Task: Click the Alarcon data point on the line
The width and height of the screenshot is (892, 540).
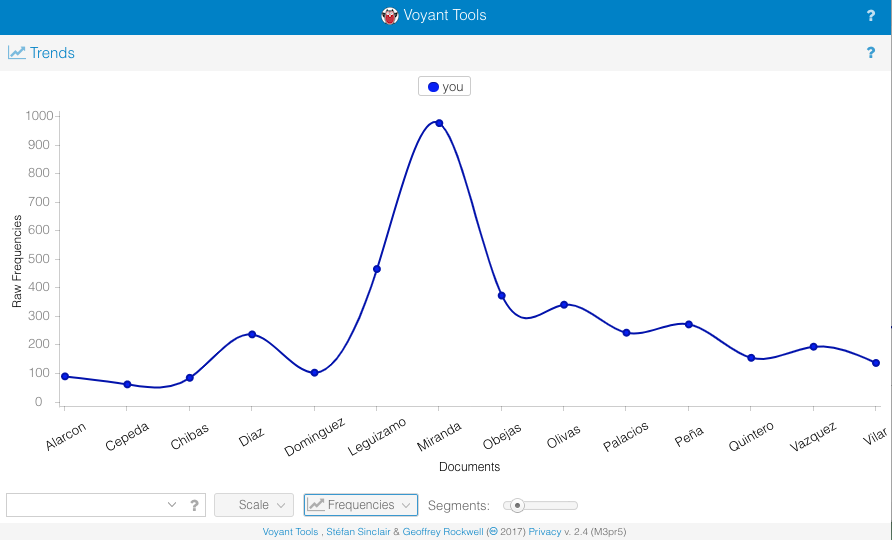Action: tap(65, 377)
